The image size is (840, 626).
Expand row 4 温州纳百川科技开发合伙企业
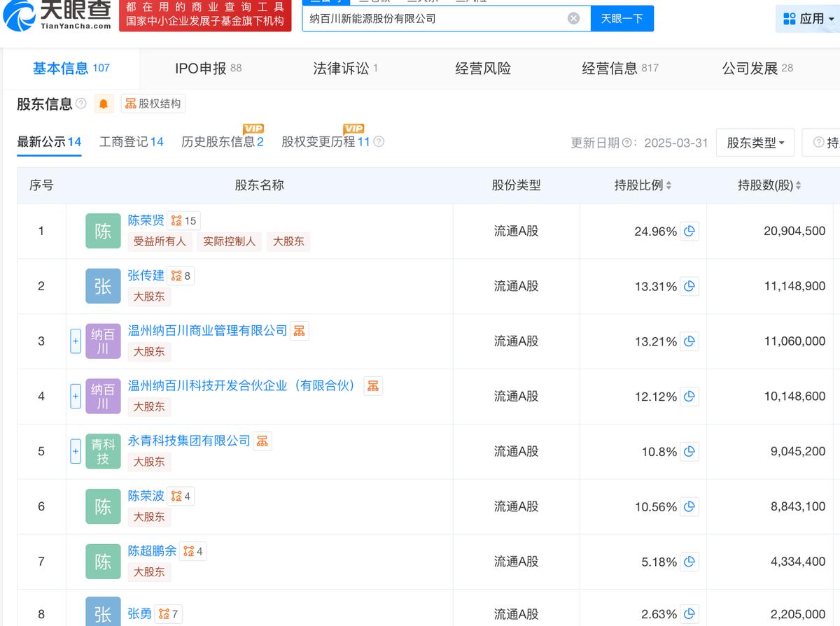tap(76, 397)
